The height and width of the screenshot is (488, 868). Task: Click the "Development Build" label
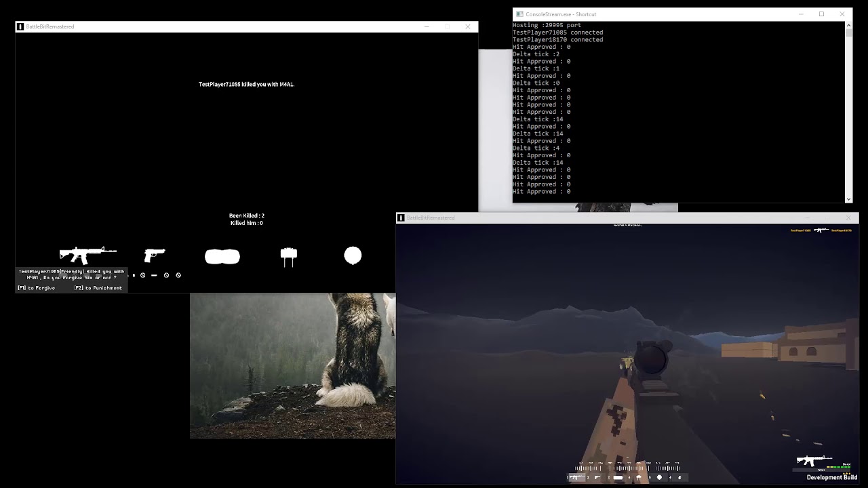pos(832,477)
